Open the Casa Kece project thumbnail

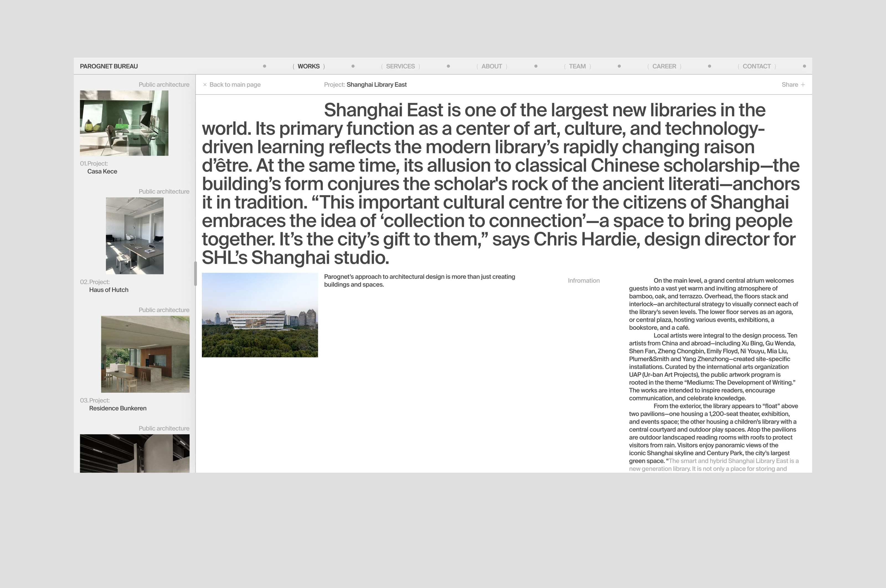coord(124,123)
